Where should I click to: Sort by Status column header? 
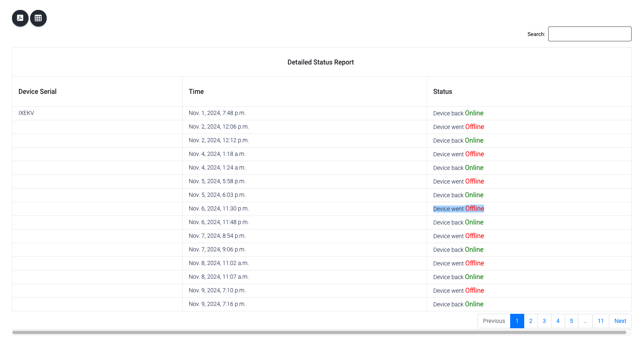[x=442, y=92]
